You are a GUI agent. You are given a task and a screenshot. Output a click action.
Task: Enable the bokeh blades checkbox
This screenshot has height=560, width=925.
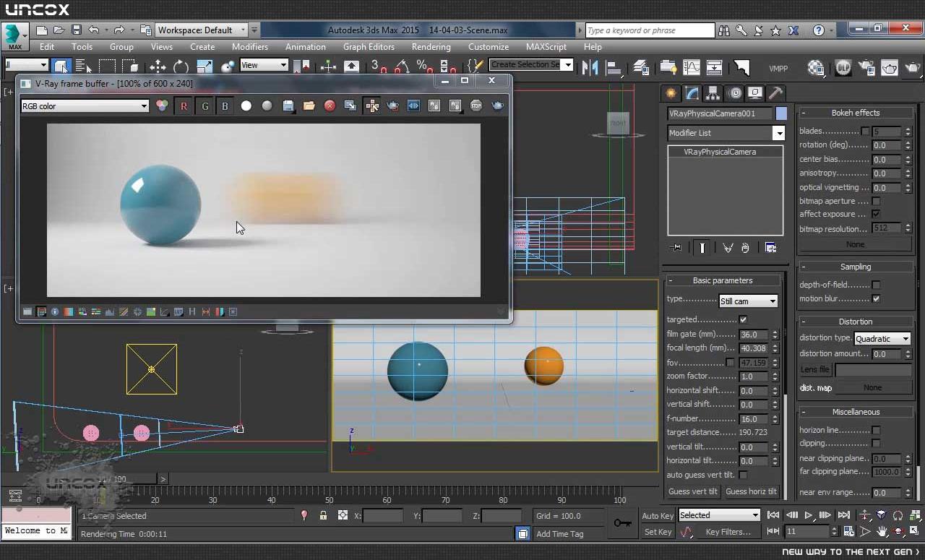coord(865,132)
